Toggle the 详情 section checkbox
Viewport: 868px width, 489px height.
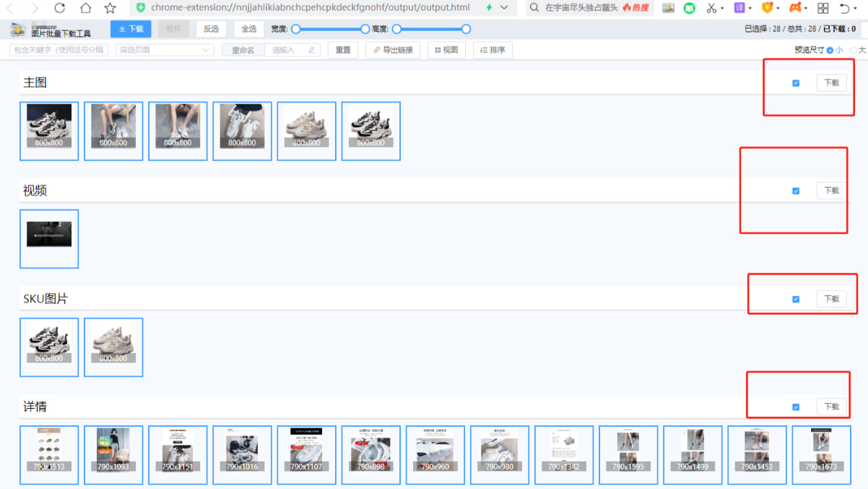(796, 407)
